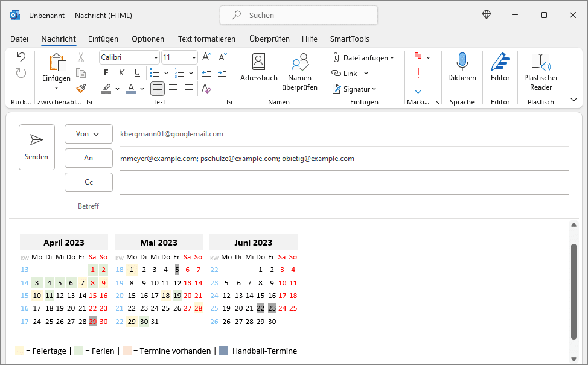The width and height of the screenshot is (588, 365).
Task: Set low importance with blue down arrow
Action: [x=418, y=89]
